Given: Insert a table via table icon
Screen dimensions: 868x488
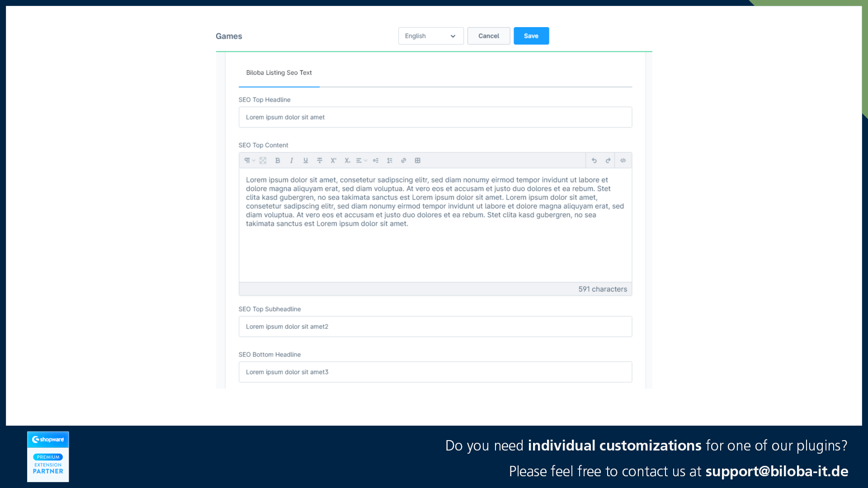Looking at the screenshot, I should (418, 160).
